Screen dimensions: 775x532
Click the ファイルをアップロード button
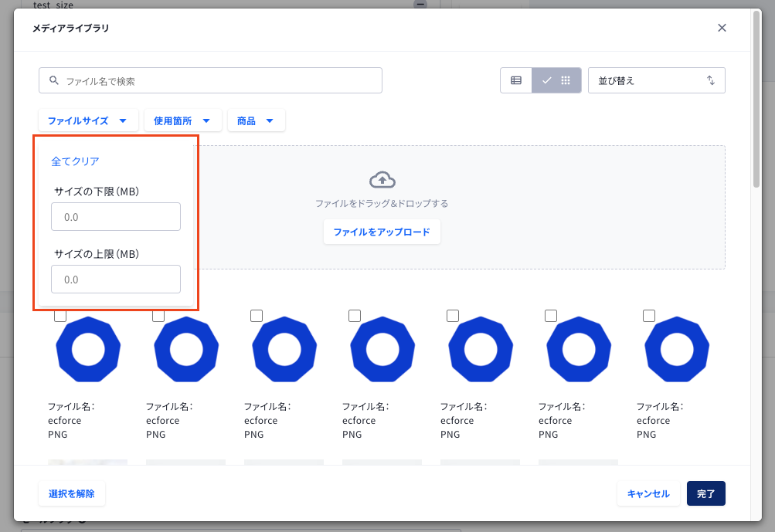coord(382,232)
